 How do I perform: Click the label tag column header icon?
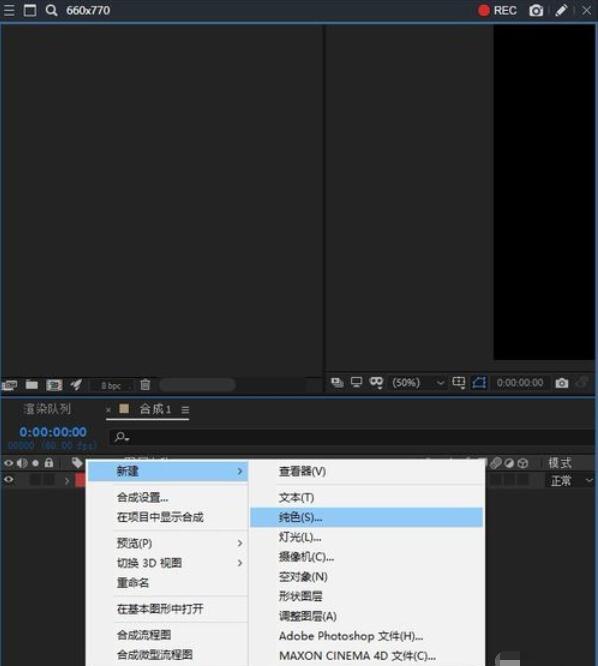click(x=77, y=463)
